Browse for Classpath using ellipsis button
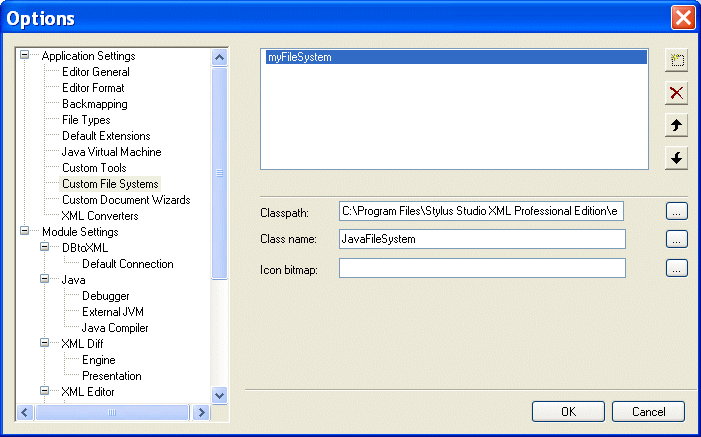The width and height of the screenshot is (701, 437). click(x=677, y=211)
